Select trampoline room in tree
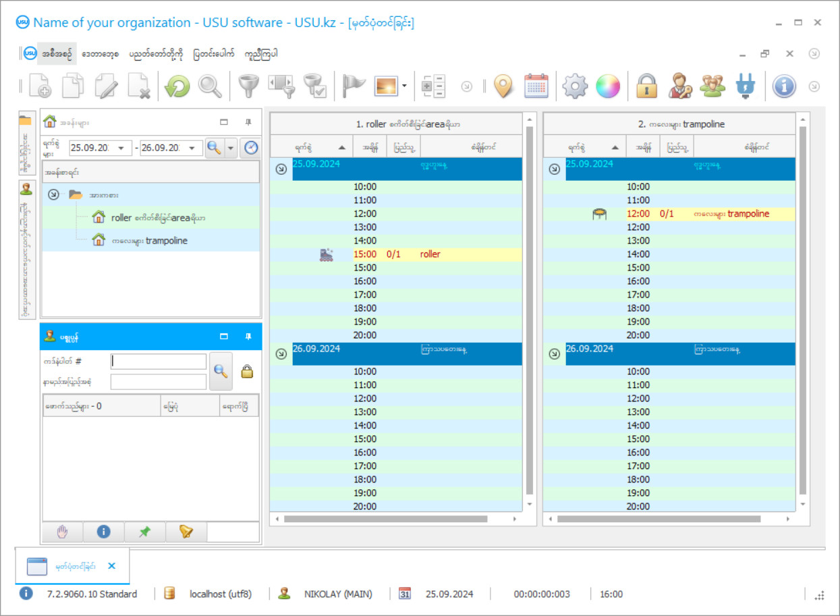The height and width of the screenshot is (616, 840). click(150, 240)
